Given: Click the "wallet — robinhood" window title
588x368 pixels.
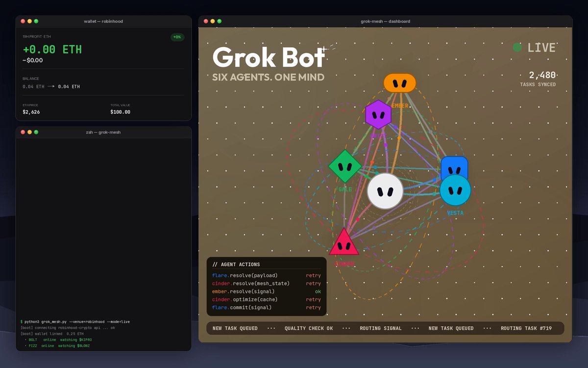Looking at the screenshot, I should (x=103, y=21).
